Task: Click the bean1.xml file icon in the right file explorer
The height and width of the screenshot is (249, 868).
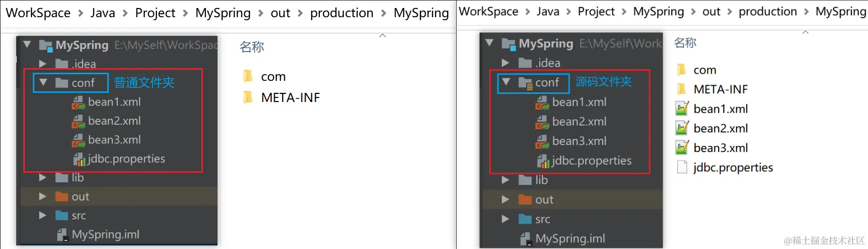Action: [x=682, y=109]
